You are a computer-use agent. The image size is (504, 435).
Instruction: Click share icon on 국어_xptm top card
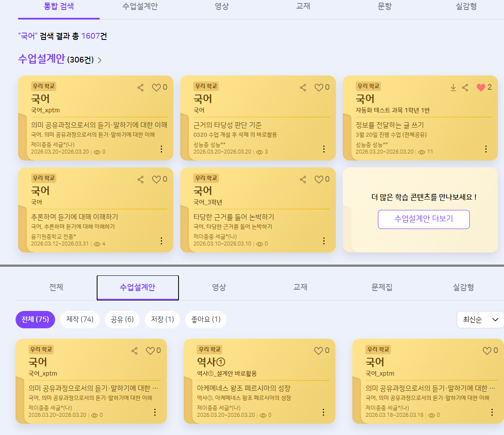coord(140,88)
